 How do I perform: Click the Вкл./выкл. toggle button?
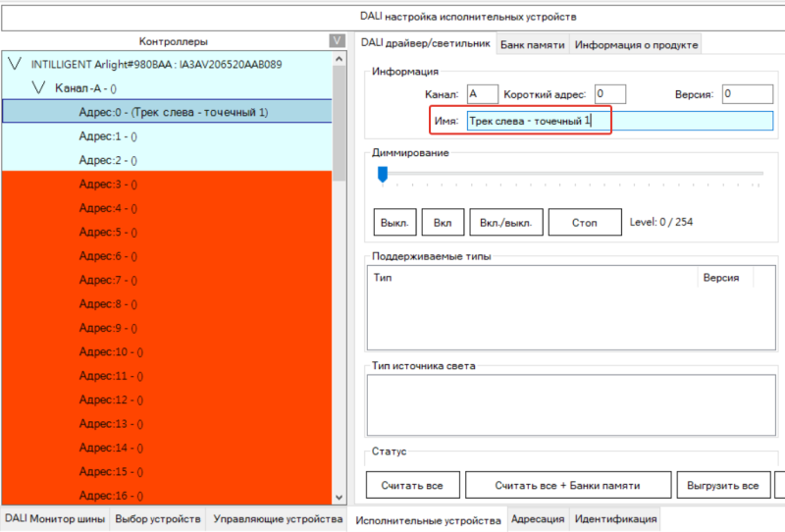(x=506, y=223)
